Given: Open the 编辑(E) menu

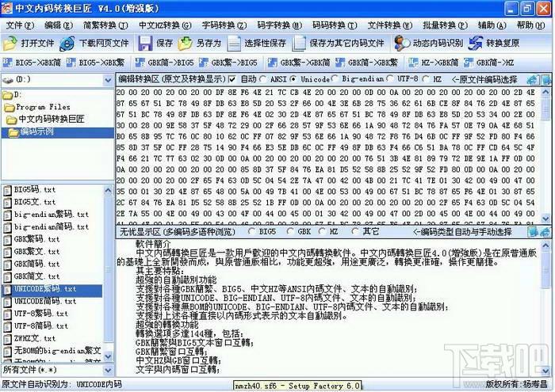Looking at the screenshot, I should 59,25.
